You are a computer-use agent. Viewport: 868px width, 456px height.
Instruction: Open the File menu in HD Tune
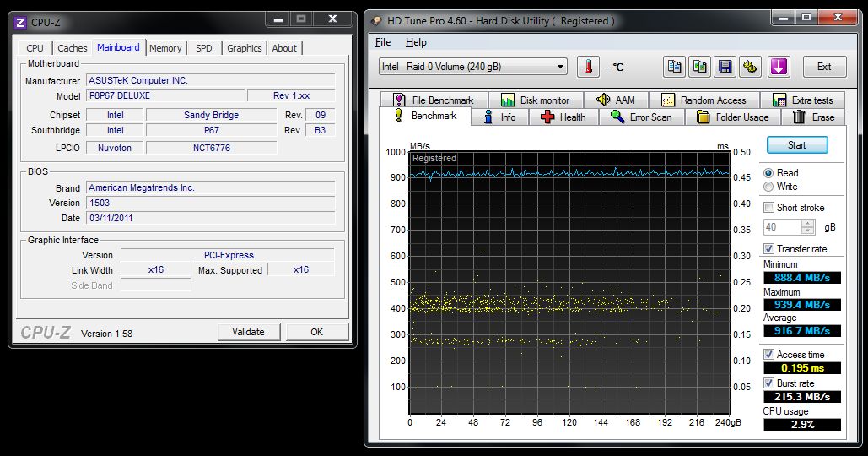click(383, 42)
